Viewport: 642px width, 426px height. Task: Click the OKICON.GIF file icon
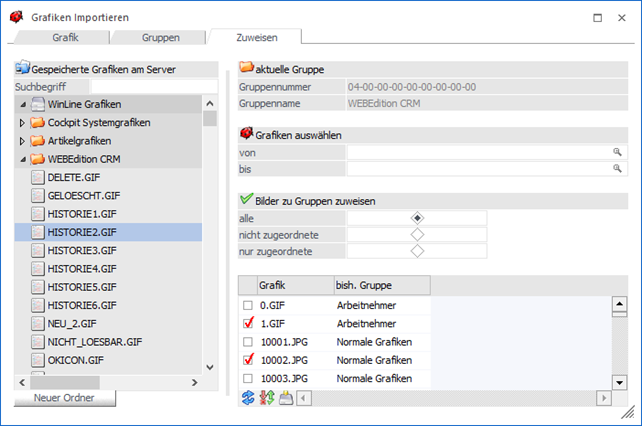tap(38, 360)
